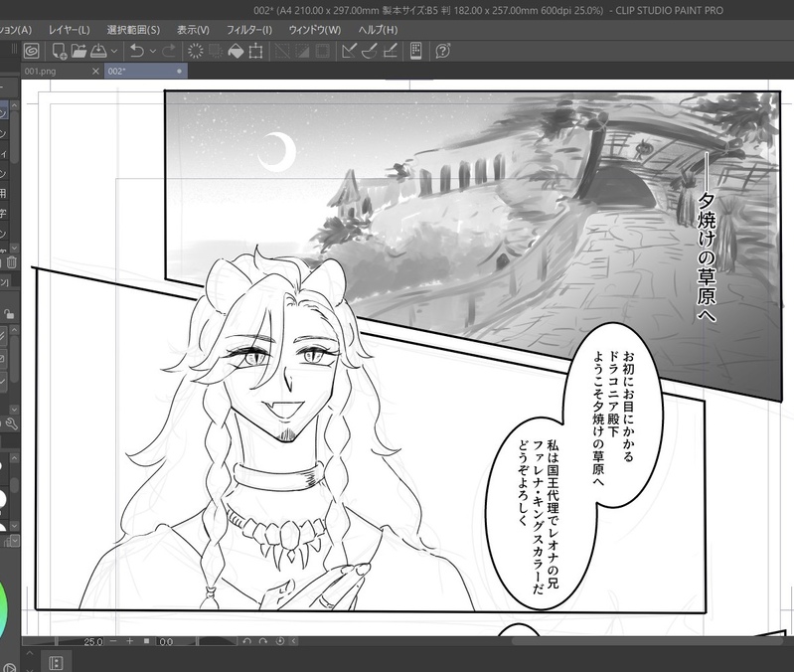The height and width of the screenshot is (672, 794).
Task: Toggle snap to grid
Action: point(390,51)
